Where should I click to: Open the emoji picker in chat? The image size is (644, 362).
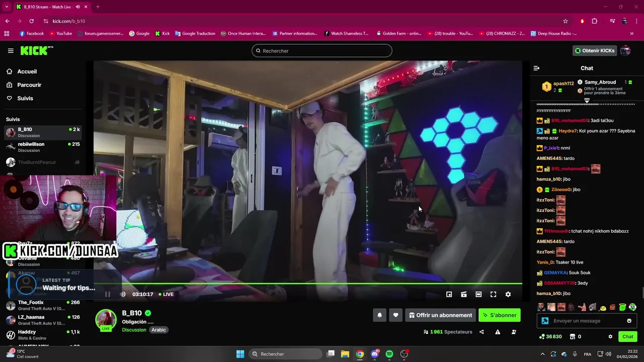629,321
